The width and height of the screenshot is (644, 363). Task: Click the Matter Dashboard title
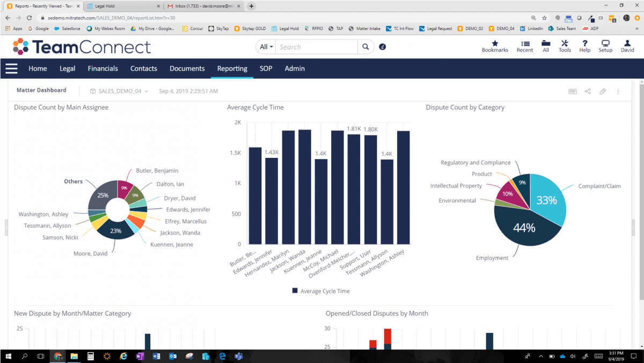(x=41, y=90)
